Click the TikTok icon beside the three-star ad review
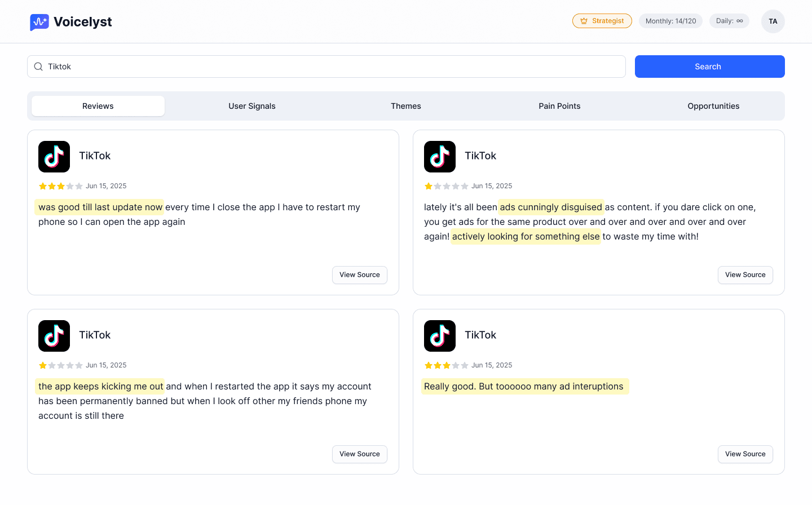Image resolution: width=812 pixels, height=505 pixels. pos(440,335)
